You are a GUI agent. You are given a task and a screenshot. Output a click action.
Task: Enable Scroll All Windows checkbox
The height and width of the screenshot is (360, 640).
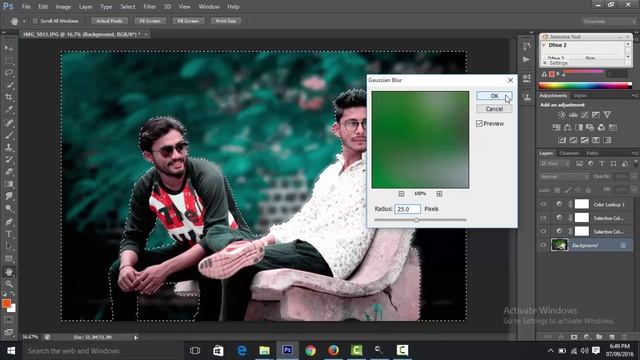pos(35,21)
